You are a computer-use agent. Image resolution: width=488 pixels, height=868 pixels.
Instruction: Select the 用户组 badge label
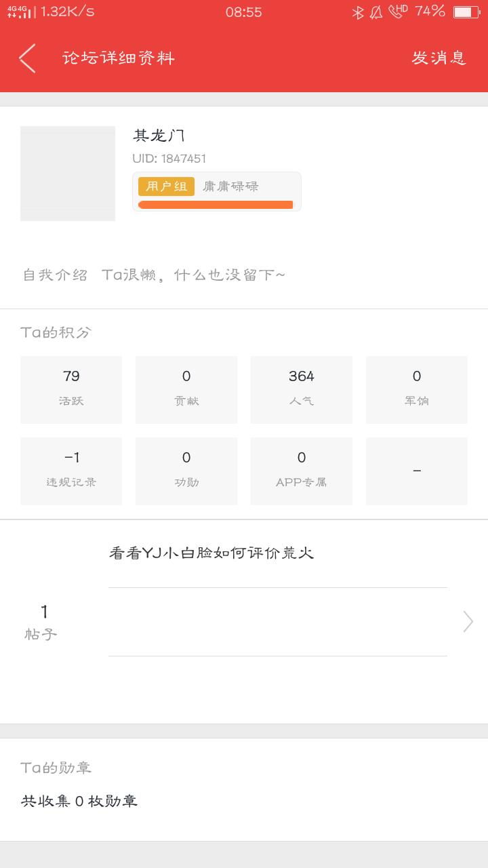(x=166, y=186)
